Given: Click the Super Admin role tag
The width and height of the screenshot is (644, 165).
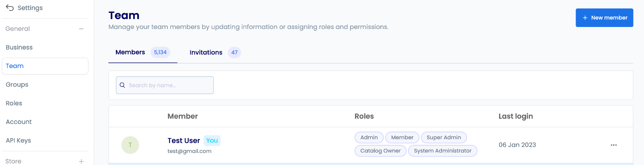Looking at the screenshot, I should [x=444, y=138].
